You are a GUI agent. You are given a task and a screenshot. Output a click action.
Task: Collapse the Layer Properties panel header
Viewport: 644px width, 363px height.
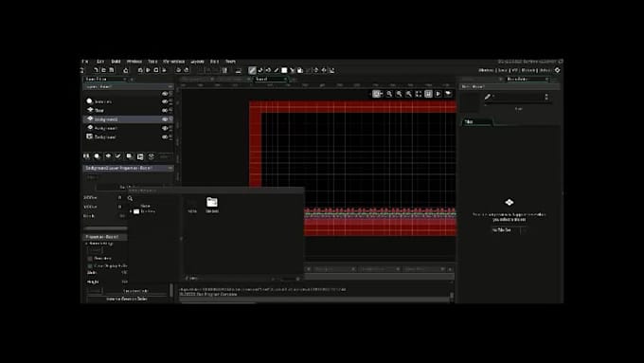(x=170, y=168)
